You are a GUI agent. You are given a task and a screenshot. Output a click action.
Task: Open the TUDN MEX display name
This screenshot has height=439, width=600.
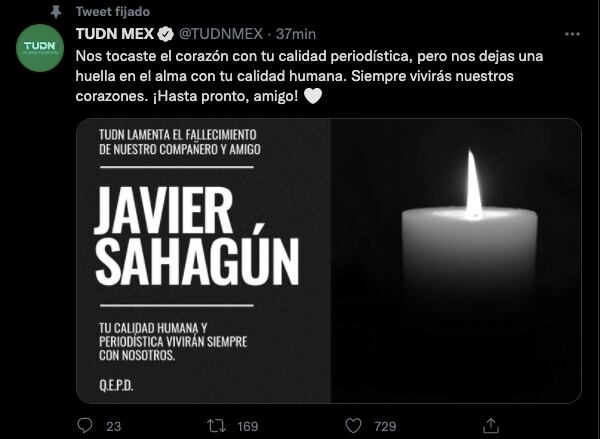115,34
